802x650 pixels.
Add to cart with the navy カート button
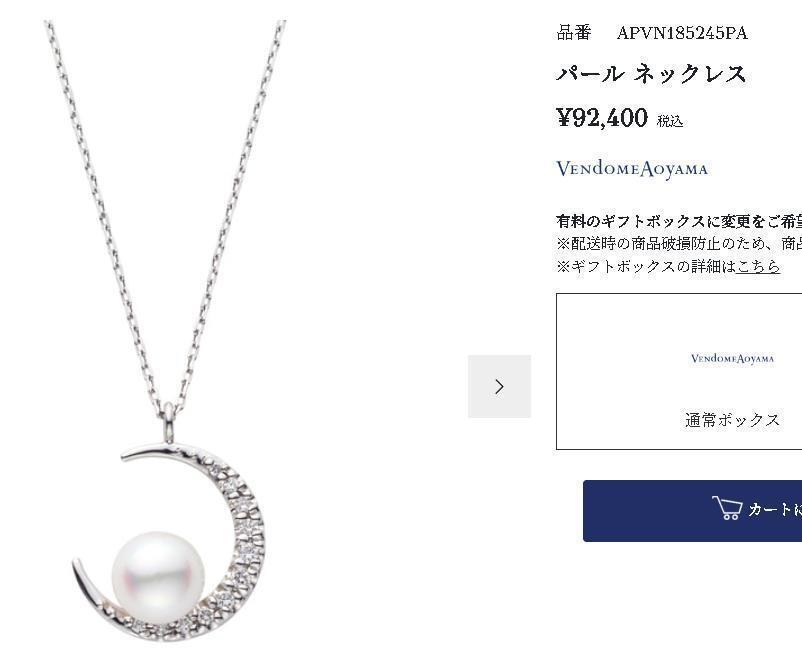point(693,511)
